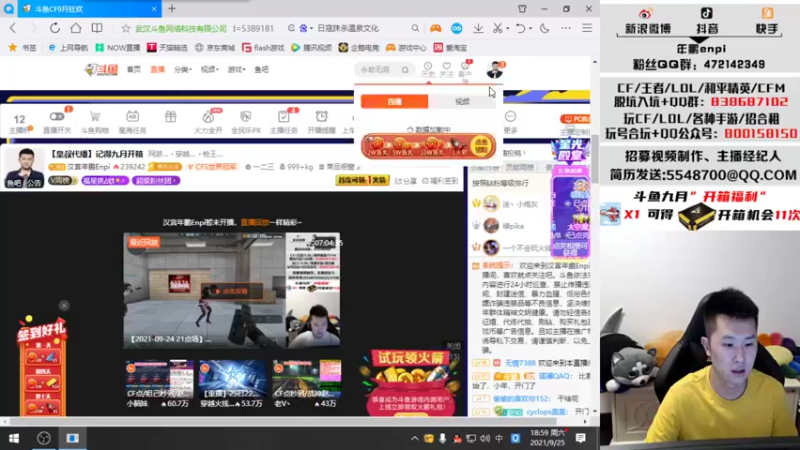Play the 2021-09-24 replay video thumbnail
The width and height of the screenshot is (800, 450).
pyautogui.click(x=232, y=290)
